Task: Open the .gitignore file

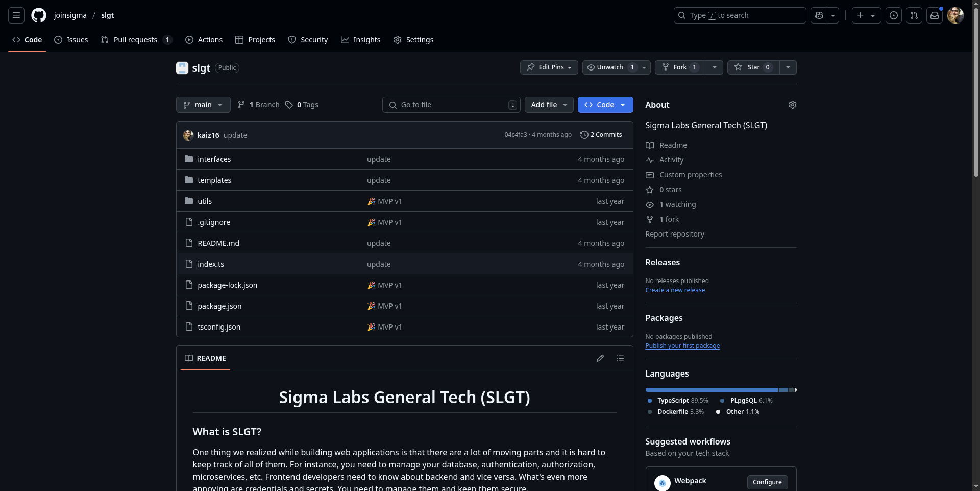Action: (214, 222)
